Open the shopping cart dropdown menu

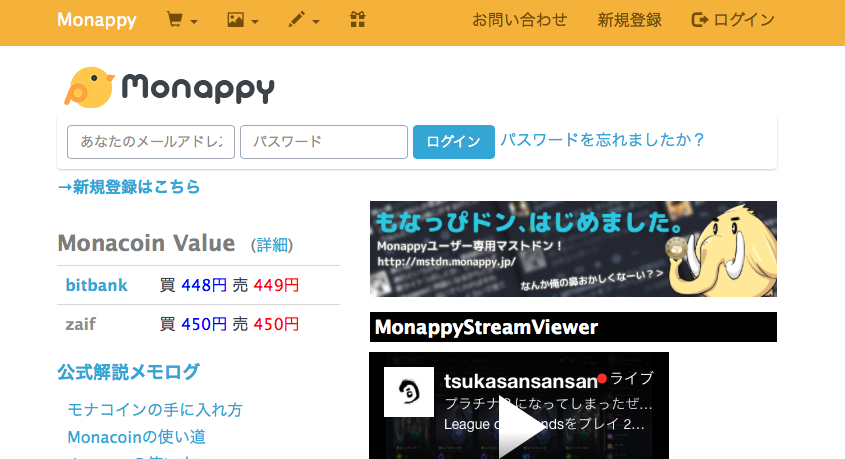181,20
